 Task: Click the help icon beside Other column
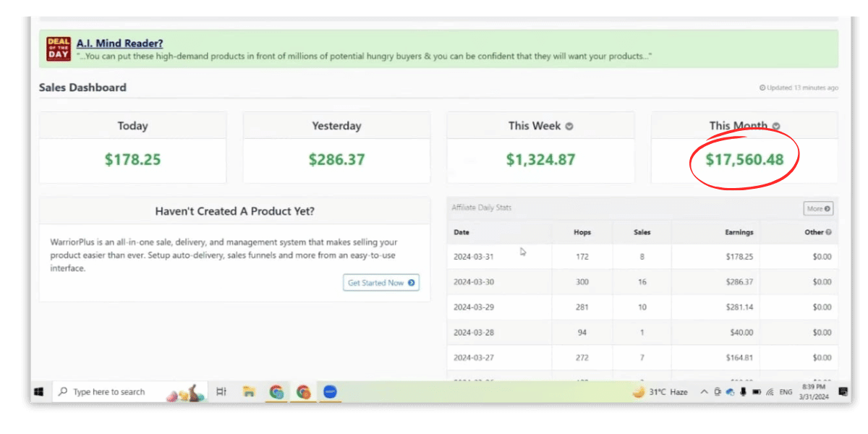[828, 232]
